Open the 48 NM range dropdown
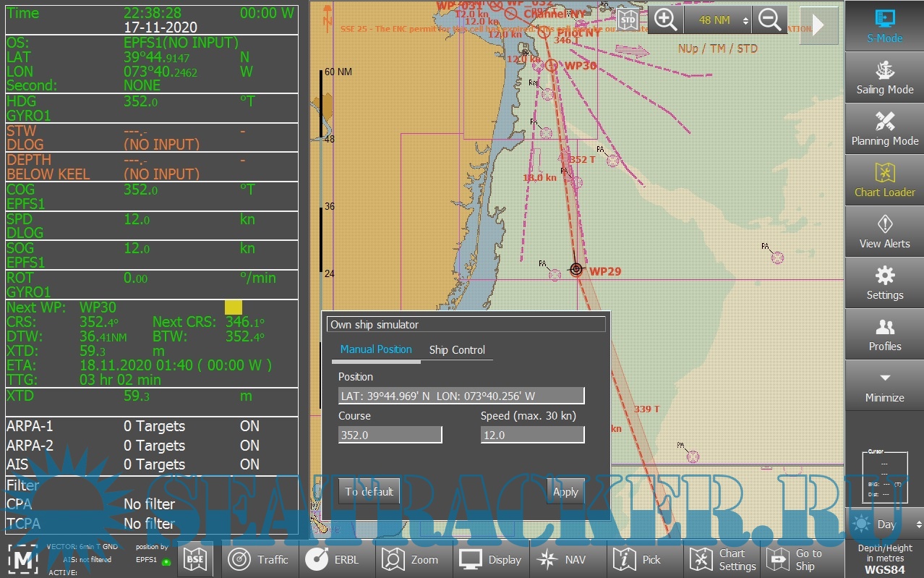Viewport: 924px width, 578px height. 718,20
